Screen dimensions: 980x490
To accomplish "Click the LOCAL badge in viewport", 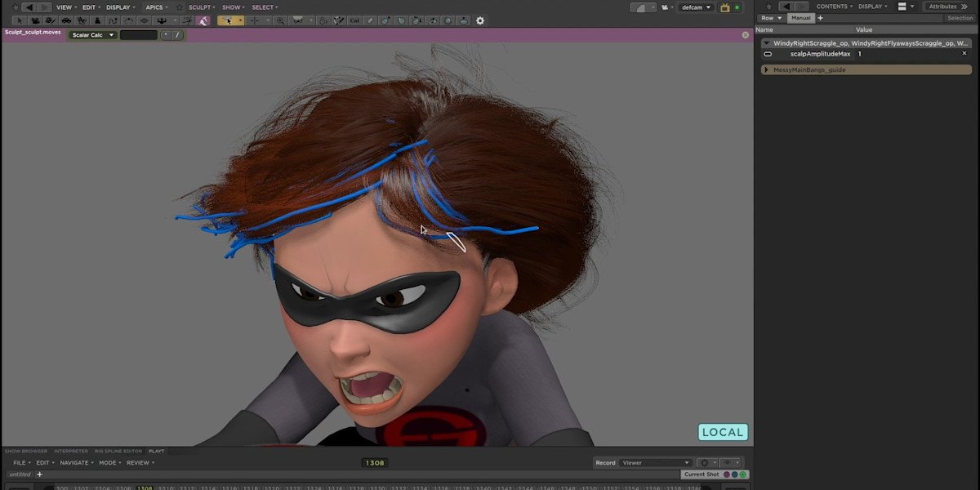I will point(723,433).
